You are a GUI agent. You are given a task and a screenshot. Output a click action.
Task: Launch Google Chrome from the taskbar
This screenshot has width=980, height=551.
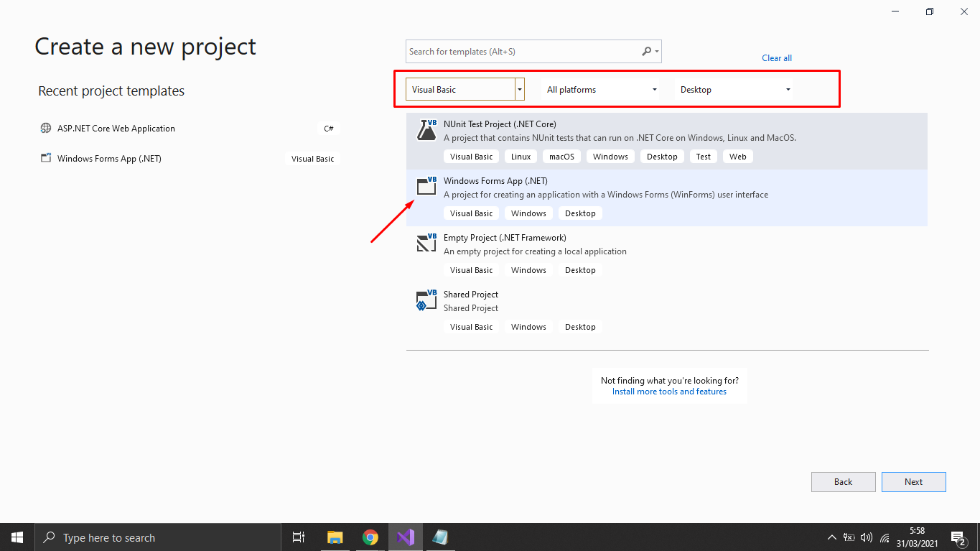point(370,537)
